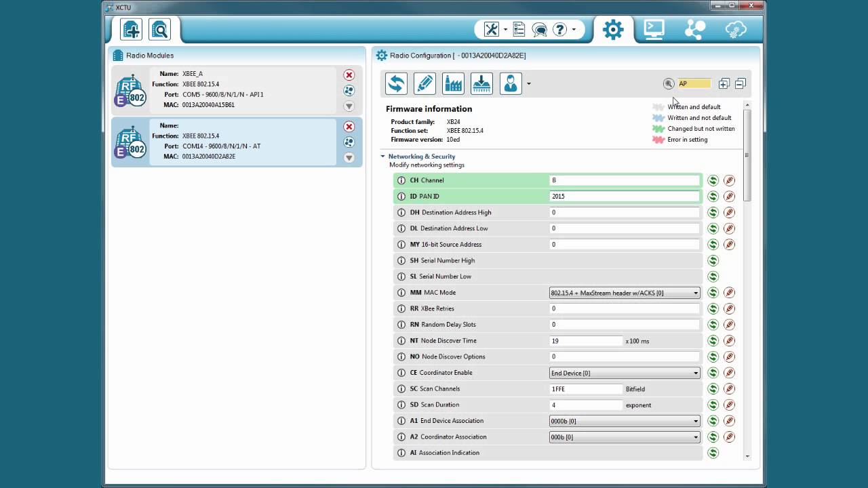This screenshot has height=488, width=868.
Task: Click the PAN ID value field
Action: 624,197
